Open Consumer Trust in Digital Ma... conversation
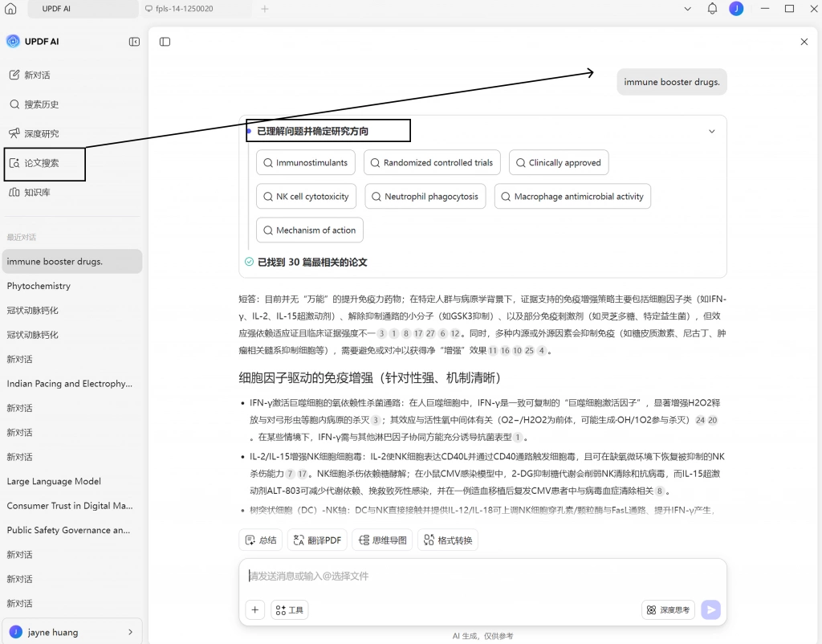 [71, 506]
